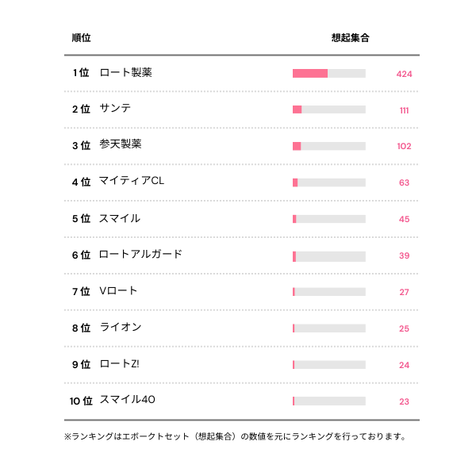Open the マイティアCL entry
The height and width of the screenshot is (476, 476).
pos(132,182)
